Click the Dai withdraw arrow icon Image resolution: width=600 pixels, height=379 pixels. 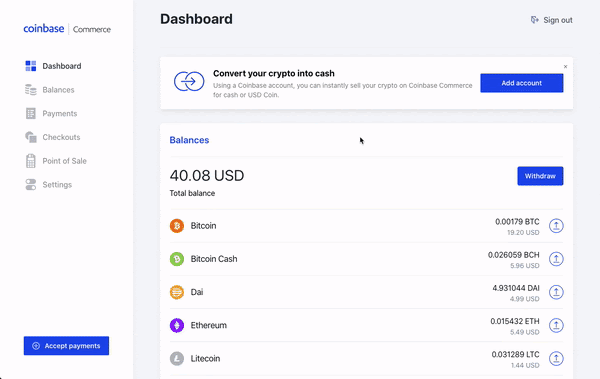556,292
